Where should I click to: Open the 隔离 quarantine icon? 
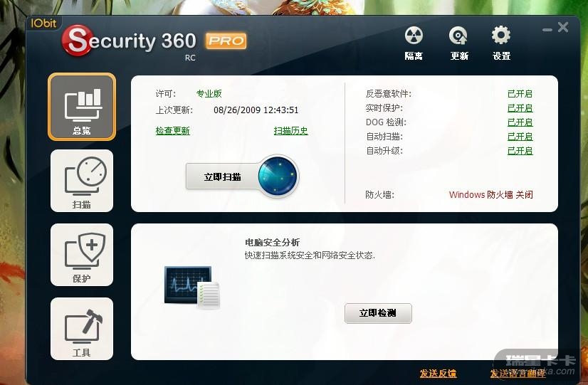[x=414, y=43]
